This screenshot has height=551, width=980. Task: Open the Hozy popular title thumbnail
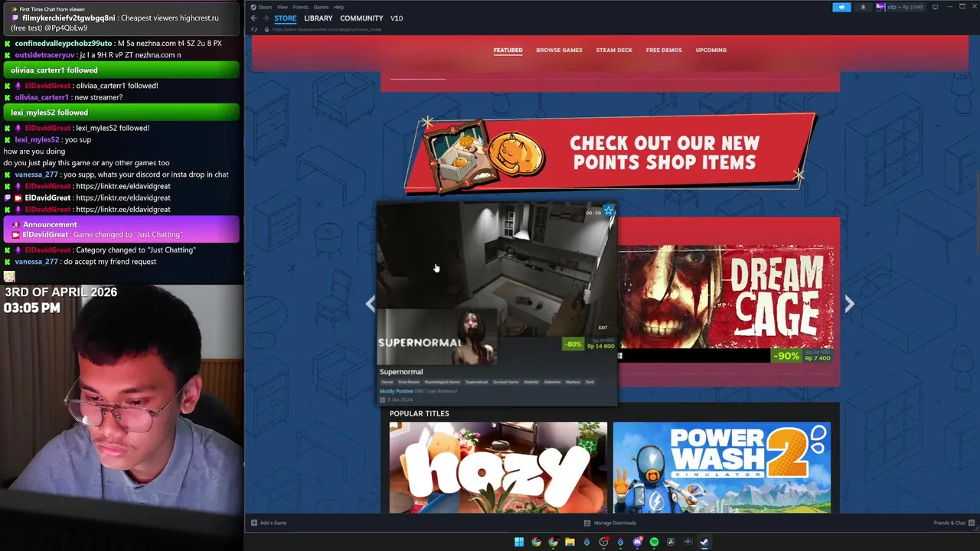tap(498, 467)
